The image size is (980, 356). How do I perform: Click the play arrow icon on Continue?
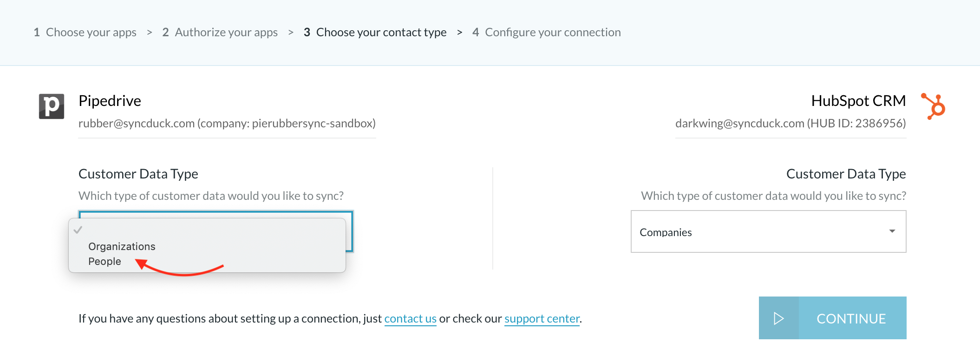pyautogui.click(x=779, y=318)
